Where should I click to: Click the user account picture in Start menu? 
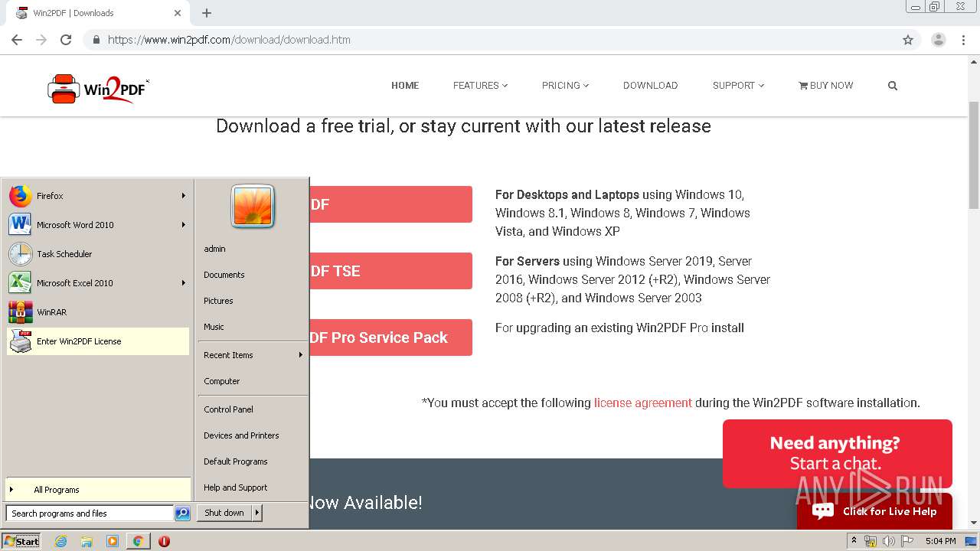tap(253, 207)
